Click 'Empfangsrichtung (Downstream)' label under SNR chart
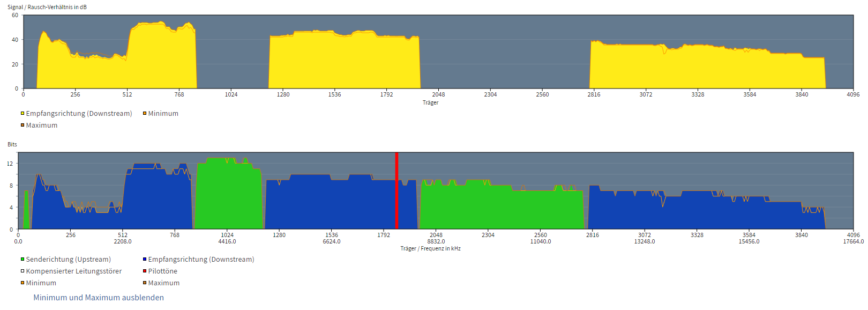The height and width of the screenshot is (310, 868). (x=79, y=114)
